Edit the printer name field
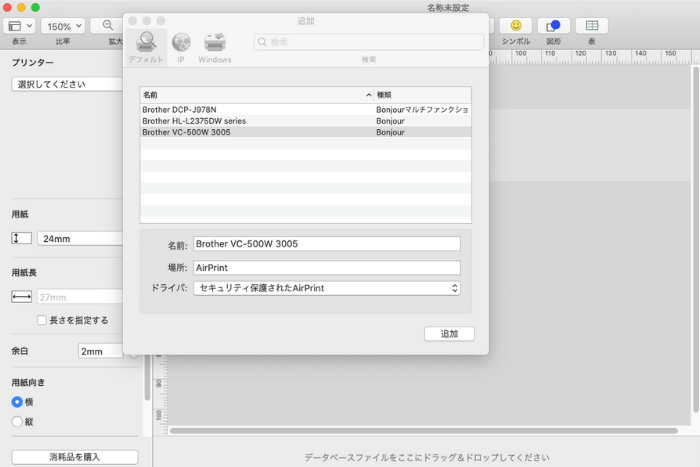Viewport: 700px width, 467px height. 327,244
